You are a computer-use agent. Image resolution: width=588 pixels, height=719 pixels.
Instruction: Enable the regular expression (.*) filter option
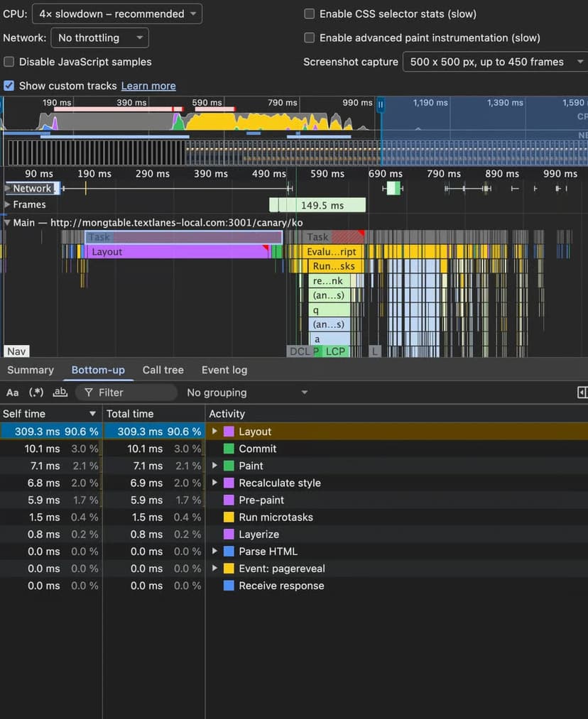point(36,393)
